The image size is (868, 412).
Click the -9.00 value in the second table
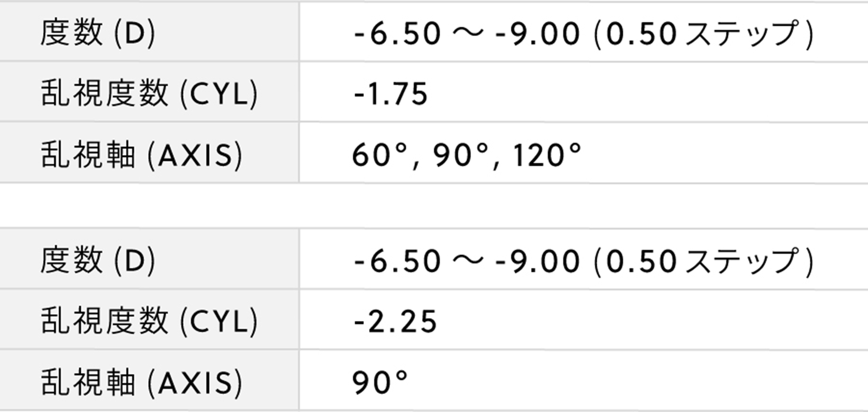[x=538, y=261]
